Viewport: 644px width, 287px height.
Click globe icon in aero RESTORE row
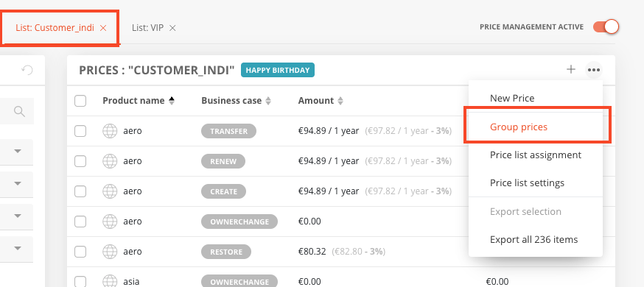tap(110, 252)
